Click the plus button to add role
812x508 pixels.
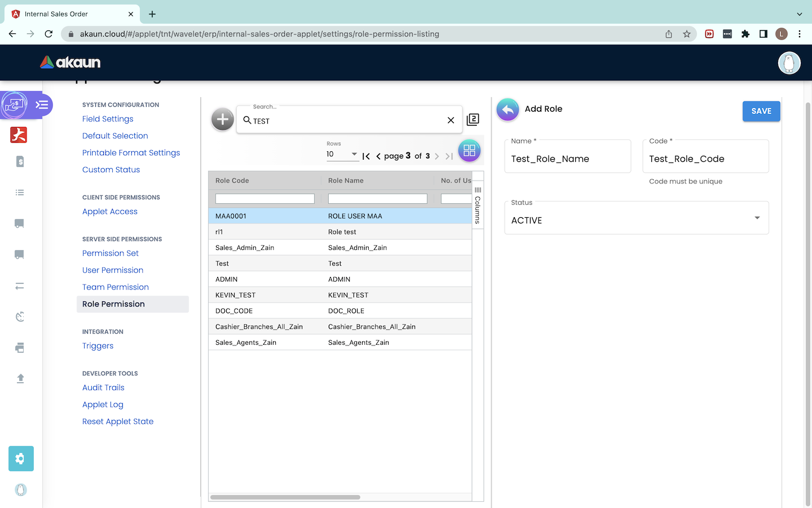(223, 119)
